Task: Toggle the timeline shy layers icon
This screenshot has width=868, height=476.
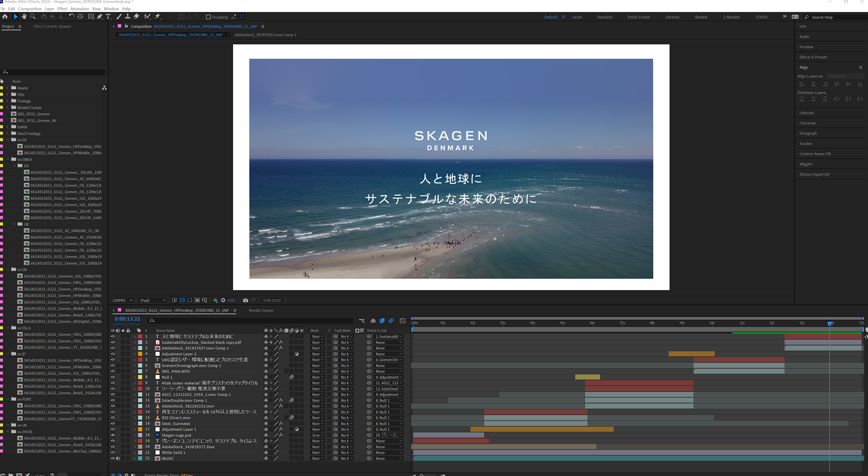Action: tap(373, 321)
